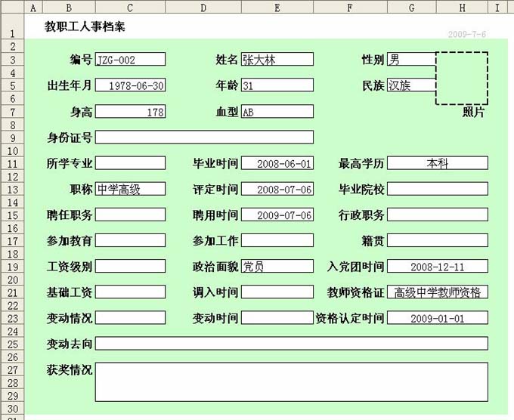Image resolution: width=514 pixels, height=420 pixels.
Task: Click the 职称 field containing 中学高级
Action: 130,189
